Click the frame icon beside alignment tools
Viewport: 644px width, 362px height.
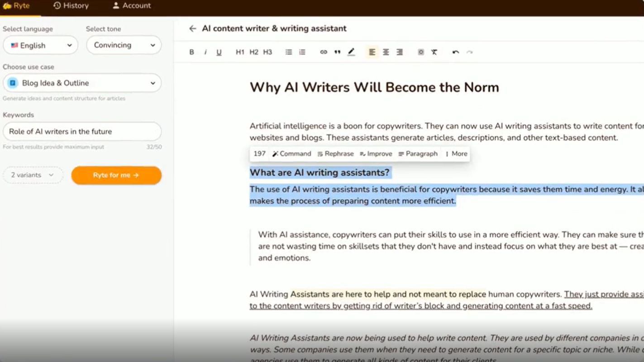click(421, 52)
